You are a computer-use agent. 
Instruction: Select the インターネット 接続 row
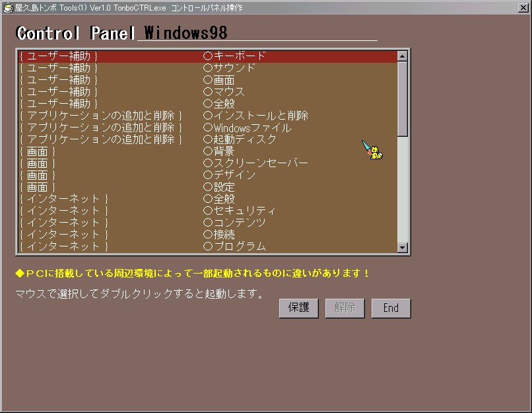click(x=208, y=235)
